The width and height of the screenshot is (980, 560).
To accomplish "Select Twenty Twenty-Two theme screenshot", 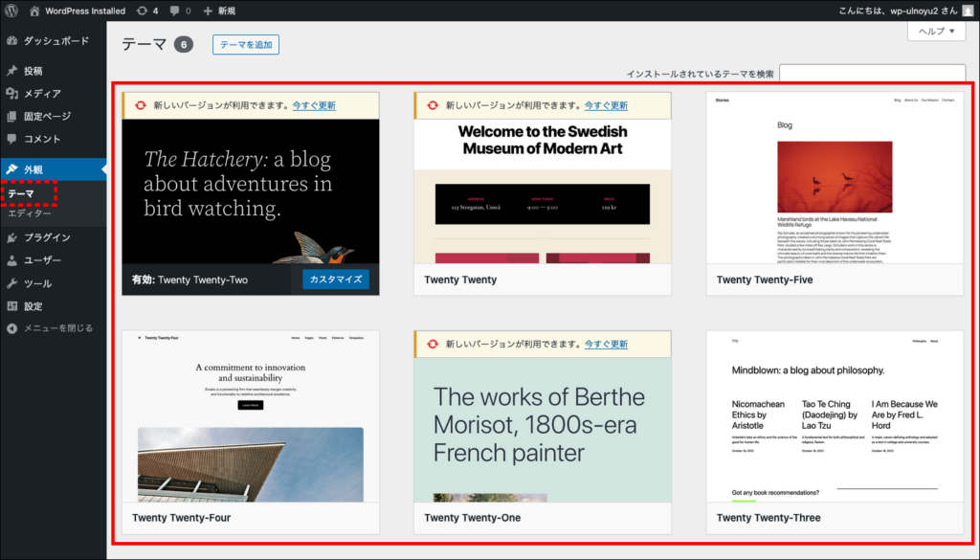I will coord(251,191).
